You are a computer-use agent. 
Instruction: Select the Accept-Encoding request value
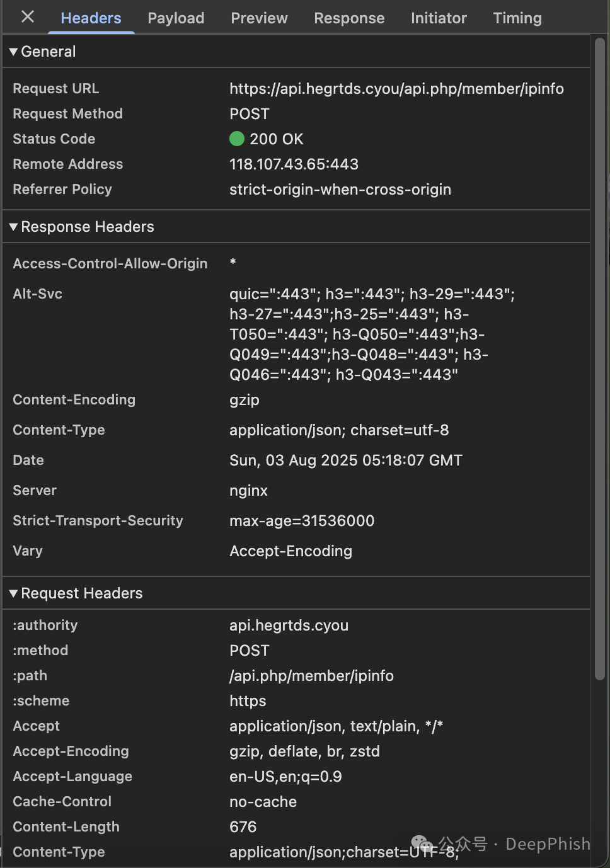pos(304,751)
